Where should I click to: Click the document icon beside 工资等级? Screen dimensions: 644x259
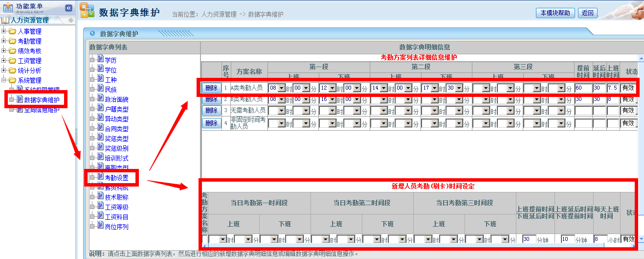[100, 207]
